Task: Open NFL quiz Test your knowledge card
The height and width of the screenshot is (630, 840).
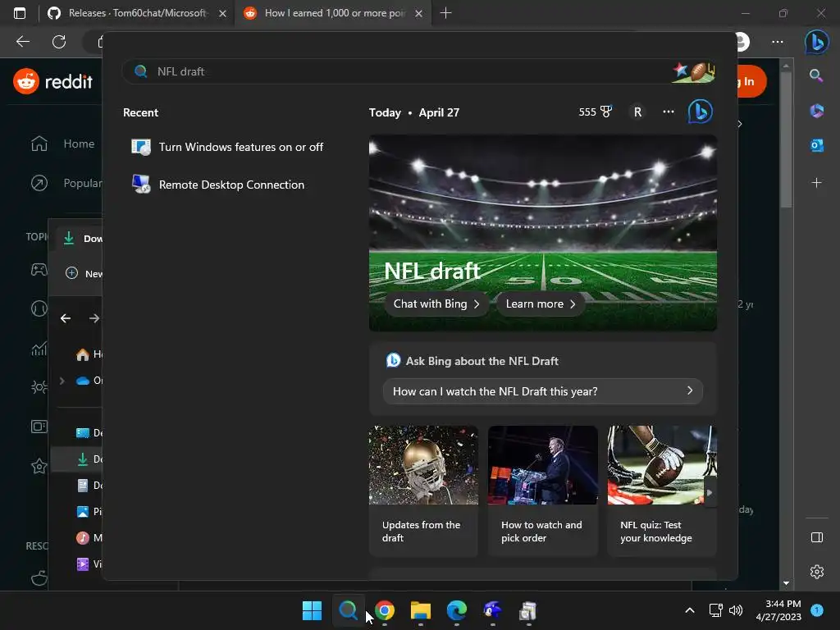Action: tap(662, 491)
